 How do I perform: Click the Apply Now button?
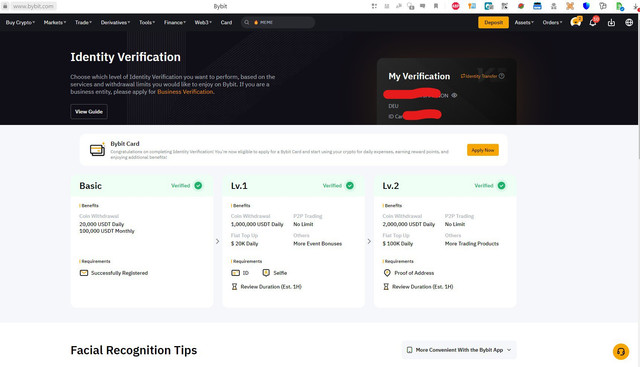point(483,150)
